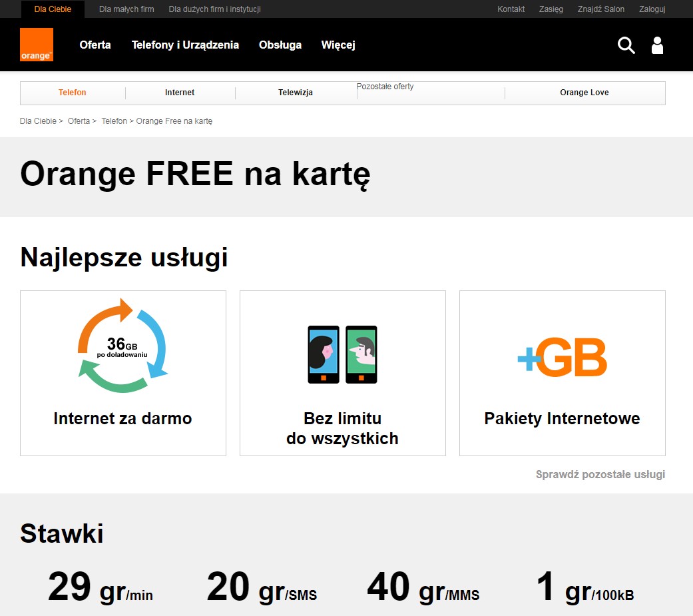Open Bez limitu do wszystkich card title
This screenshot has height=616, width=693.
pyautogui.click(x=343, y=428)
